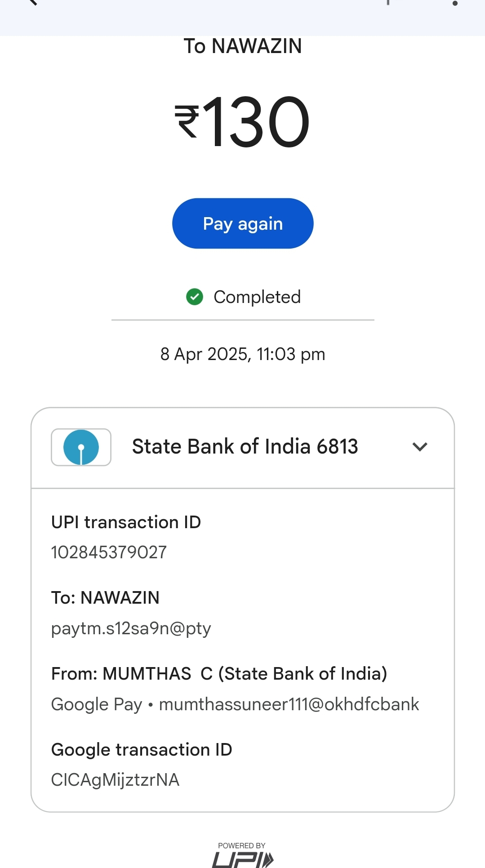Tap the recipient name To: NAWAZIN

point(105,598)
